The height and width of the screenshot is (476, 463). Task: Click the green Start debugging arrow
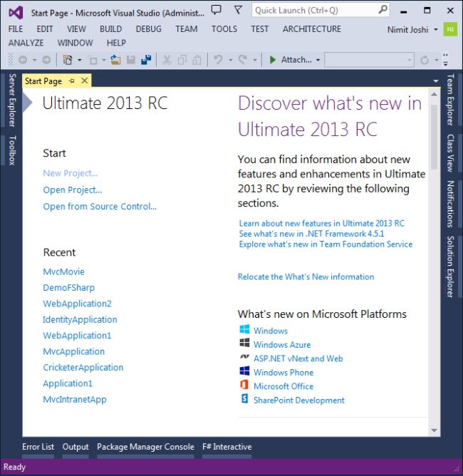(x=273, y=60)
